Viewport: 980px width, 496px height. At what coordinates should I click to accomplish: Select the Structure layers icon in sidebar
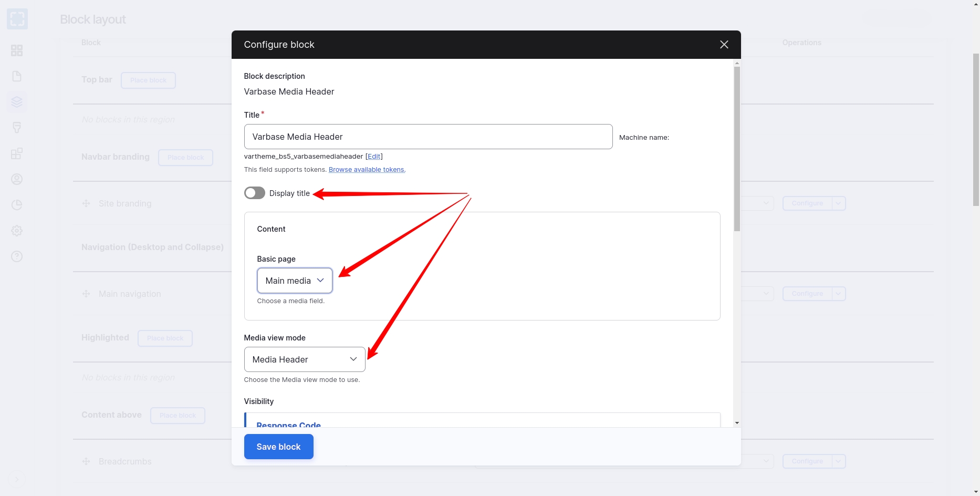tap(17, 102)
